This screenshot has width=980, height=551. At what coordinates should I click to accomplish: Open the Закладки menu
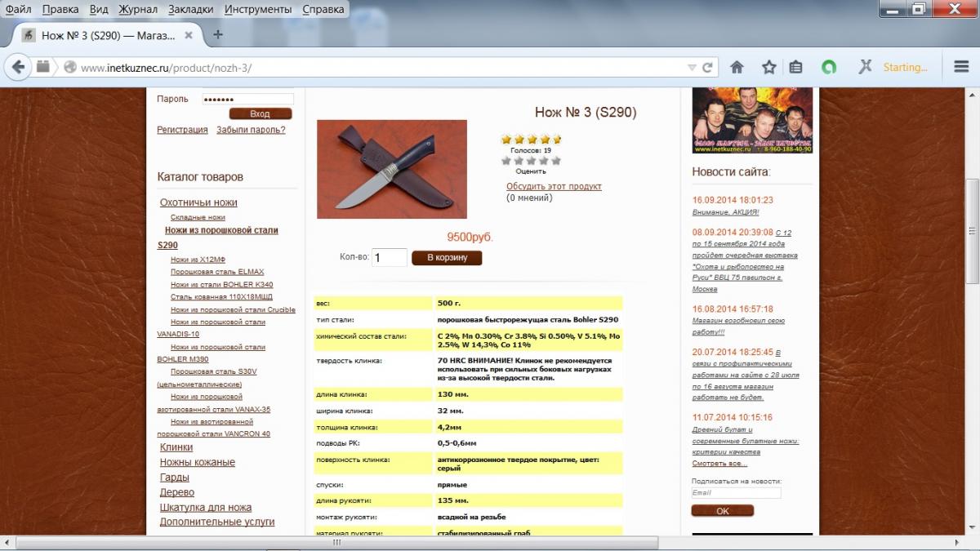tap(191, 9)
